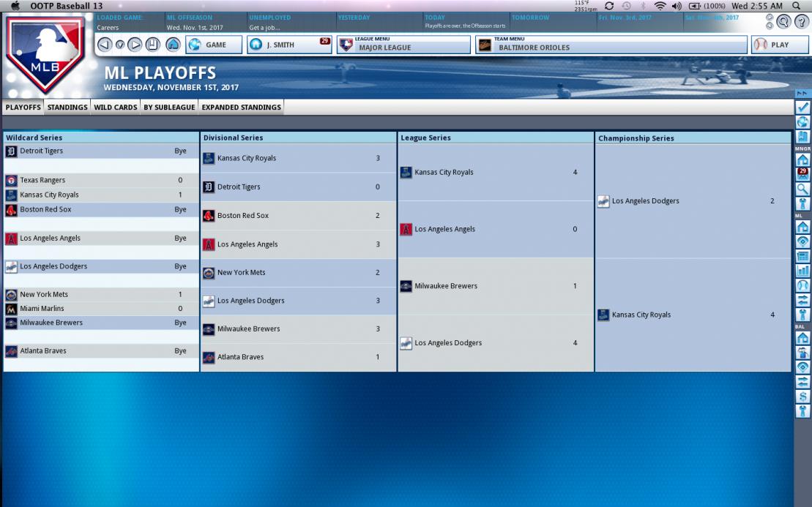812x507 pixels.
Task: Click Detroit Tigers in the Wildcard Series
Action: pos(42,151)
